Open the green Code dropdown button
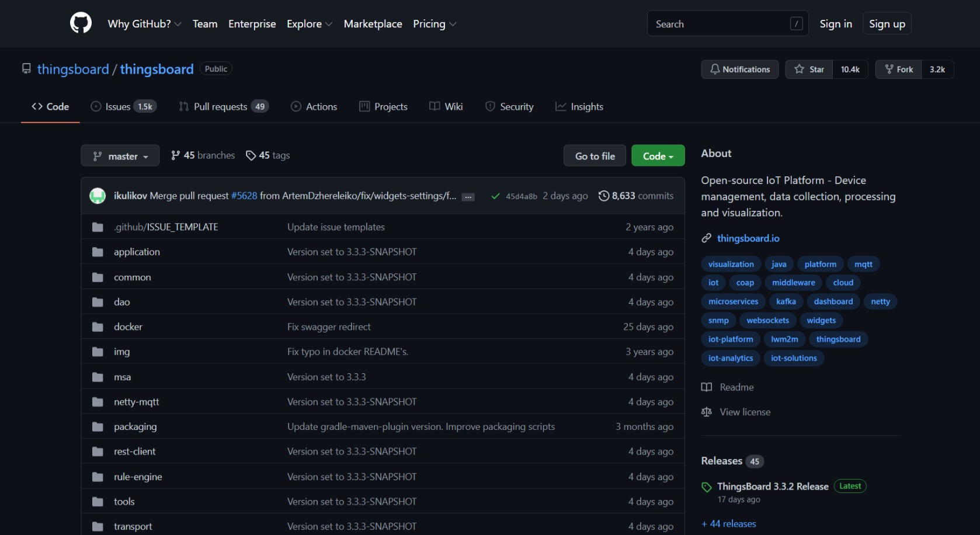 658,156
